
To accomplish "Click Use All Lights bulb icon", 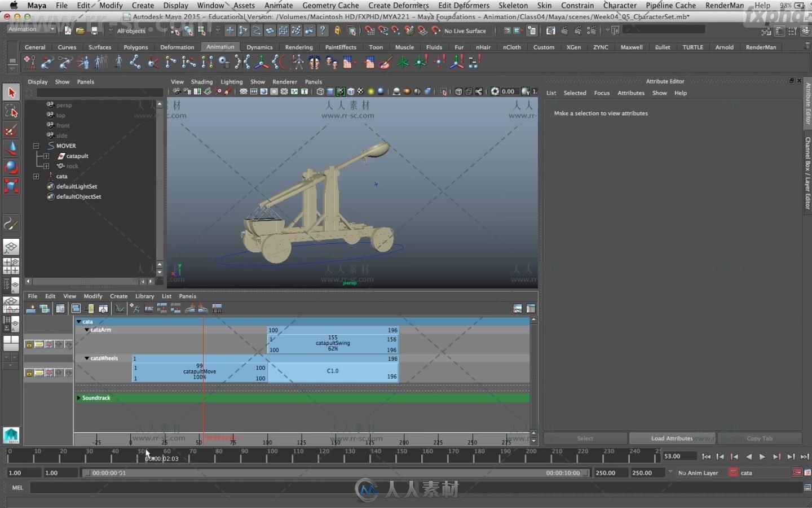I will click(371, 91).
